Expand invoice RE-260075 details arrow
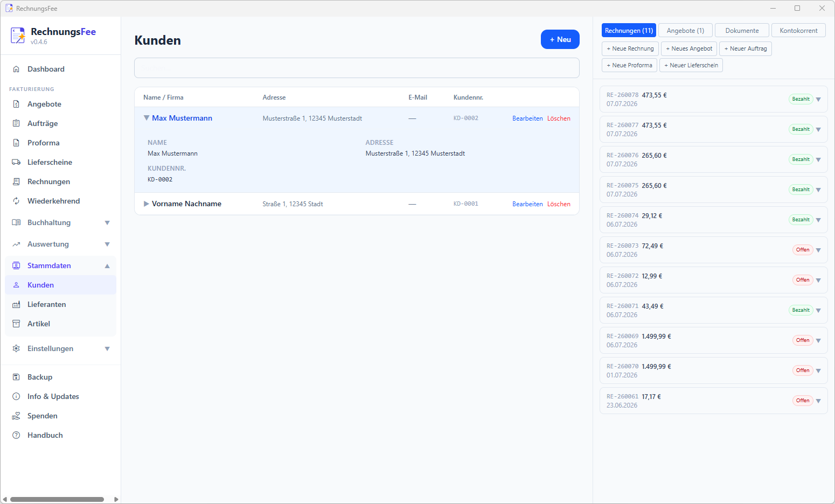The height and width of the screenshot is (504, 835). (x=818, y=190)
